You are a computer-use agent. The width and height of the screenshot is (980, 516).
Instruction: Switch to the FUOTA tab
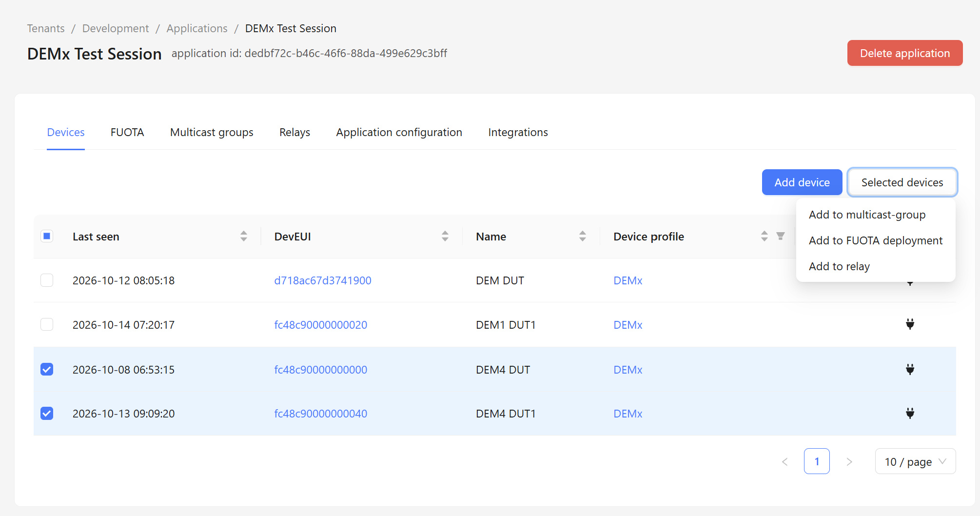click(x=127, y=132)
